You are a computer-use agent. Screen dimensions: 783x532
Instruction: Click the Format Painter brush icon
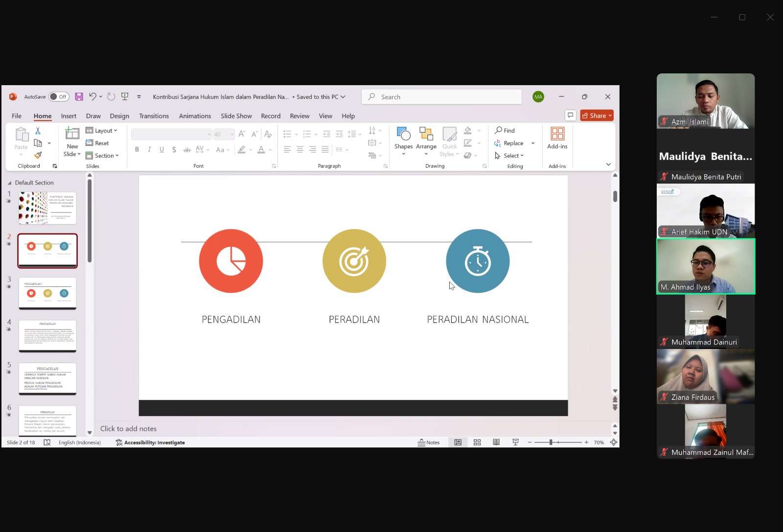pyautogui.click(x=38, y=155)
